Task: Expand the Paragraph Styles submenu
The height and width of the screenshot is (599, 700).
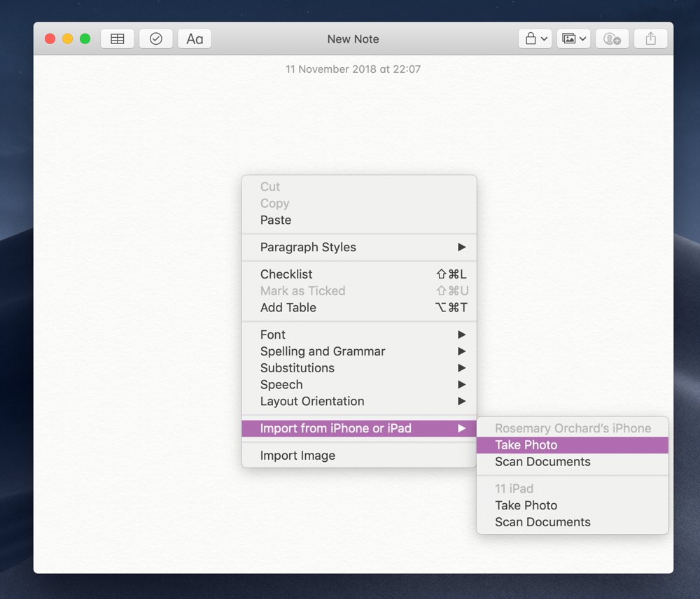Action: pos(359,247)
